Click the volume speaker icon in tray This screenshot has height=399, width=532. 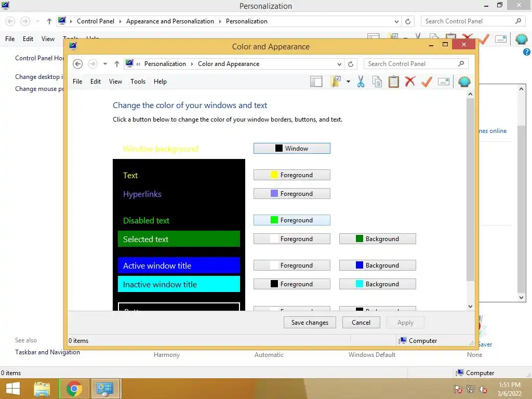pyautogui.click(x=483, y=389)
